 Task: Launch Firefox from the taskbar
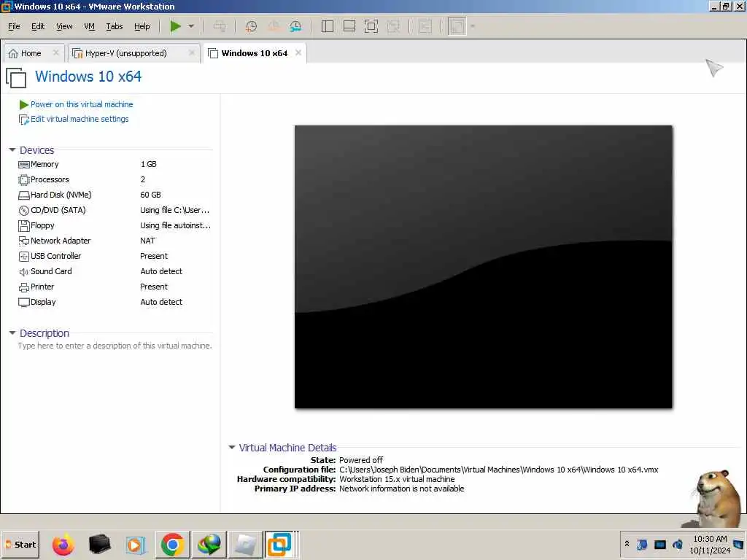[x=63, y=544]
